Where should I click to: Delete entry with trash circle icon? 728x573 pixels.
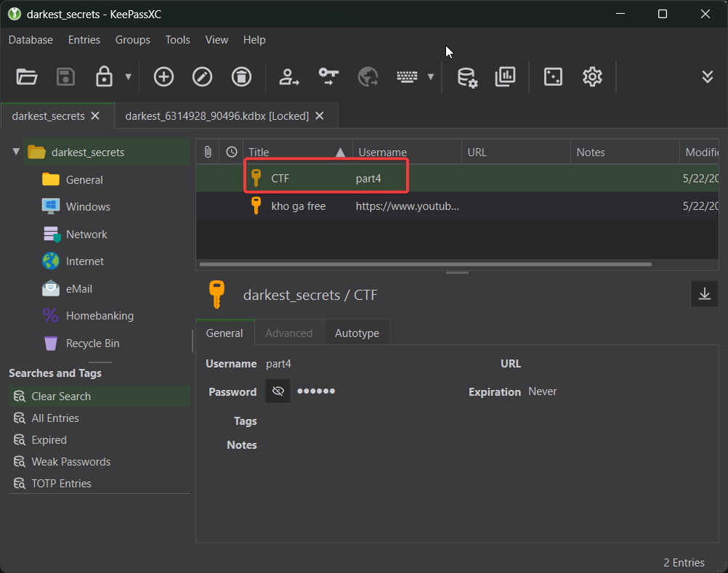[241, 76]
